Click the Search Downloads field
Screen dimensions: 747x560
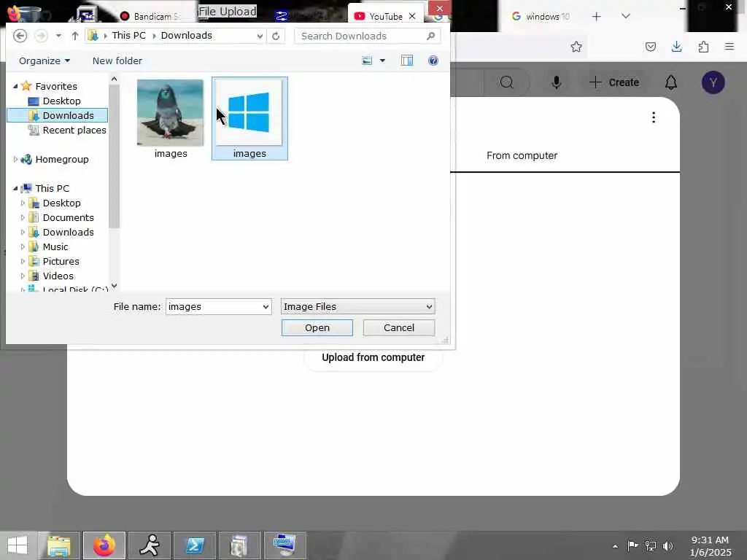pos(368,36)
